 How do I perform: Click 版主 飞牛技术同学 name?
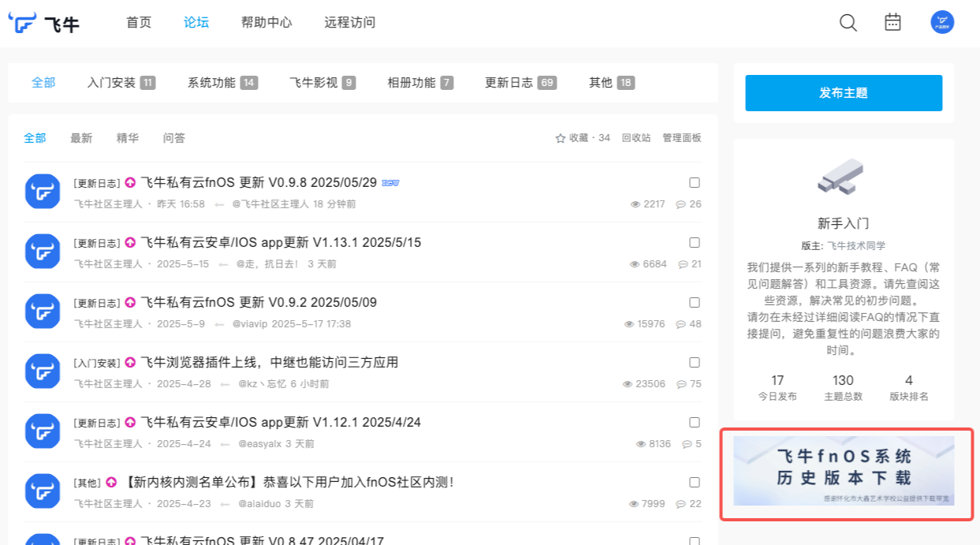(x=856, y=246)
